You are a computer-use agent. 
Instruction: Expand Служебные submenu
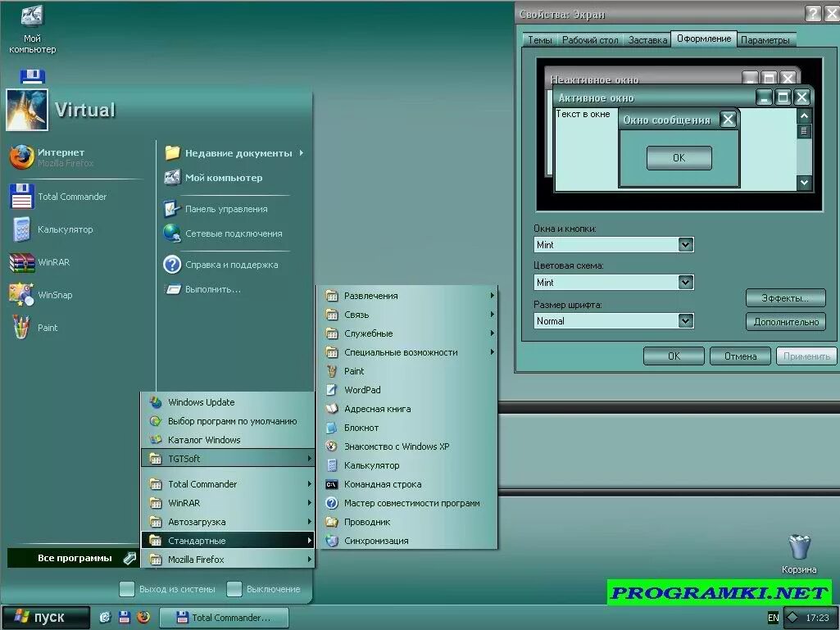(x=407, y=333)
